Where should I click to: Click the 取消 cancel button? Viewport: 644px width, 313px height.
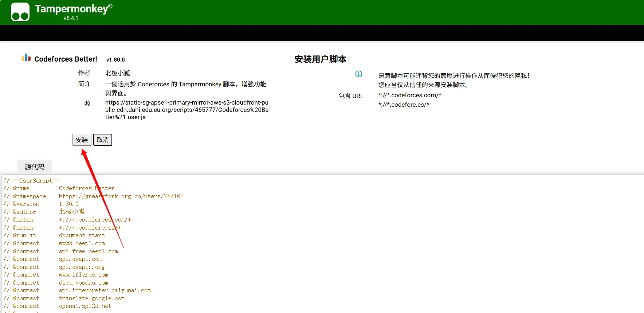coord(103,140)
